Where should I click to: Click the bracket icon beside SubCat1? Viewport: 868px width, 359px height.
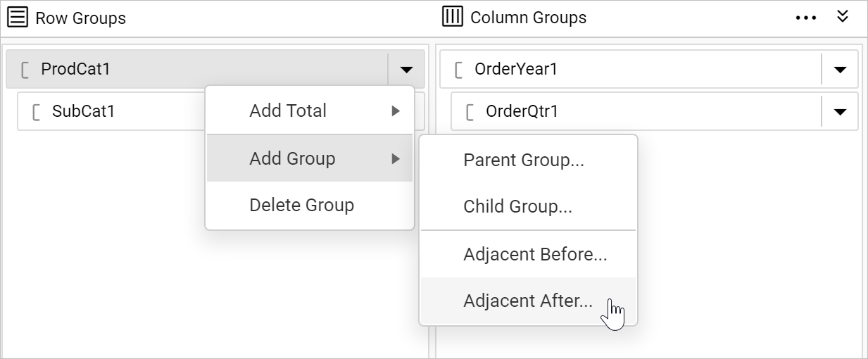click(x=37, y=112)
